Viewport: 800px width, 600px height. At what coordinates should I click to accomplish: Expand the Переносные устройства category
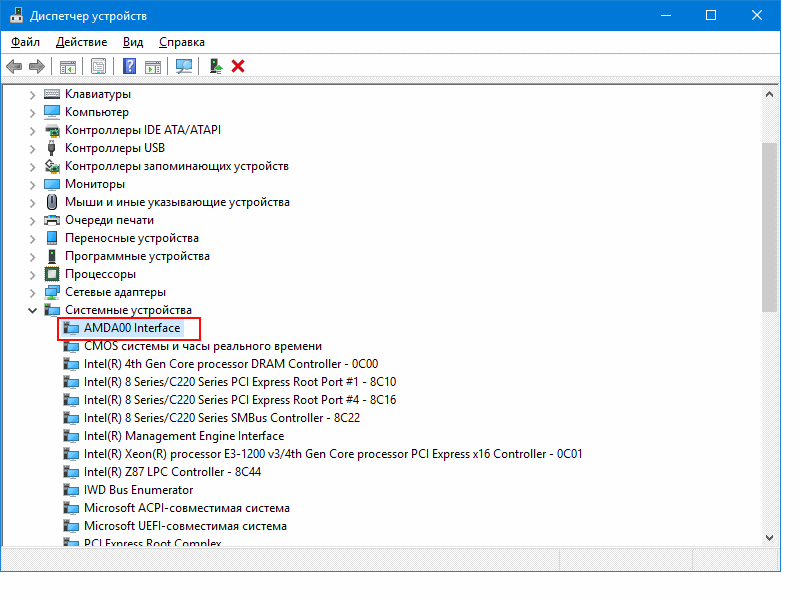pyautogui.click(x=32, y=238)
